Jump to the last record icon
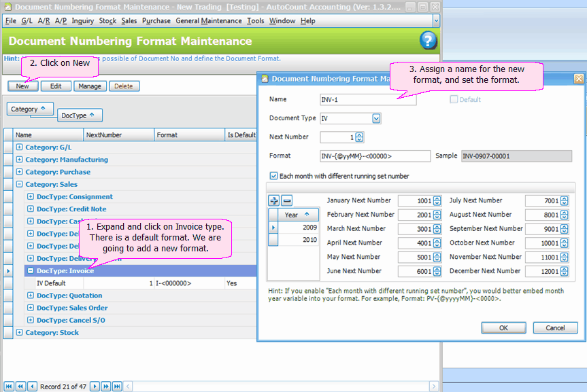The image size is (587, 392). (117, 386)
